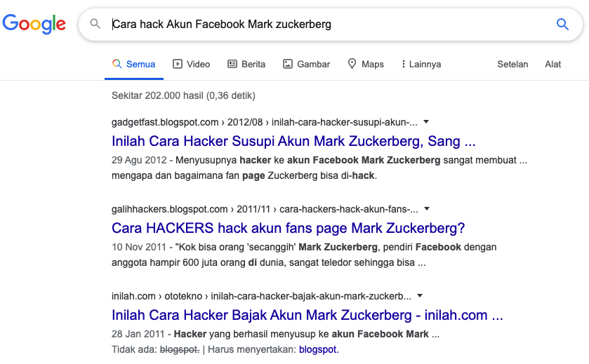
Task: Expand the galihhackers.blogspot.com result arrow
Action: pyautogui.click(x=427, y=208)
